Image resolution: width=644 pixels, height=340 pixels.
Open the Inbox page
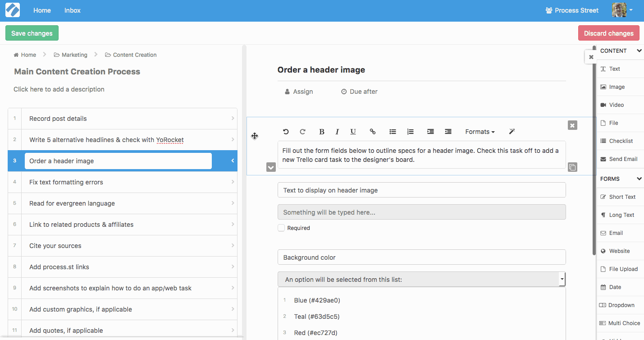pos(72,10)
